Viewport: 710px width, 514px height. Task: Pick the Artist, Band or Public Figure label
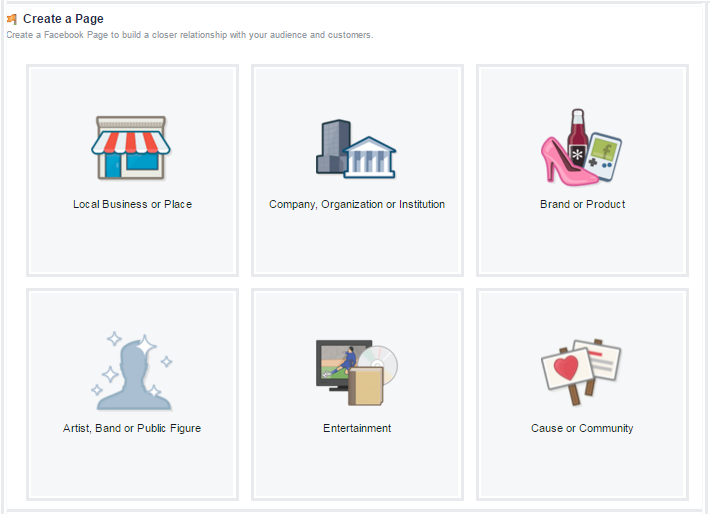click(x=132, y=428)
